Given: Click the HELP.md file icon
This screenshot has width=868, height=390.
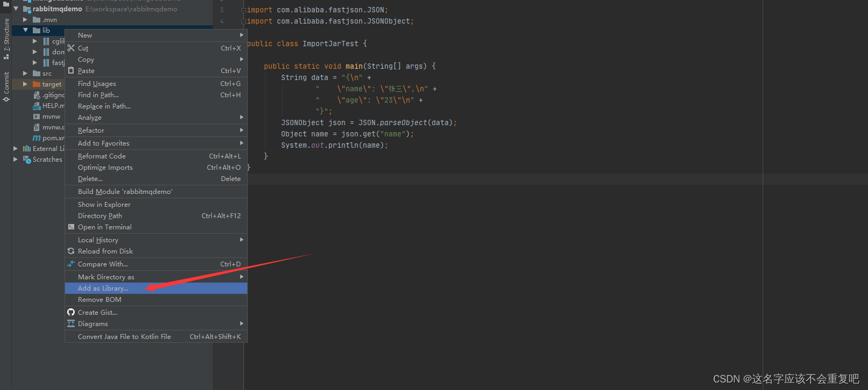Looking at the screenshot, I should tap(37, 106).
